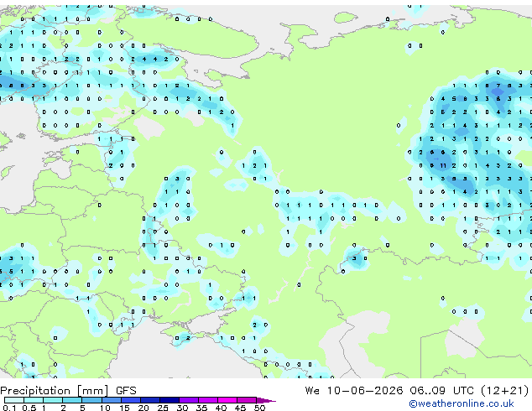Click the legend label '45'
Image resolution: width=532 pixels, height=411 pixels.
(240, 408)
